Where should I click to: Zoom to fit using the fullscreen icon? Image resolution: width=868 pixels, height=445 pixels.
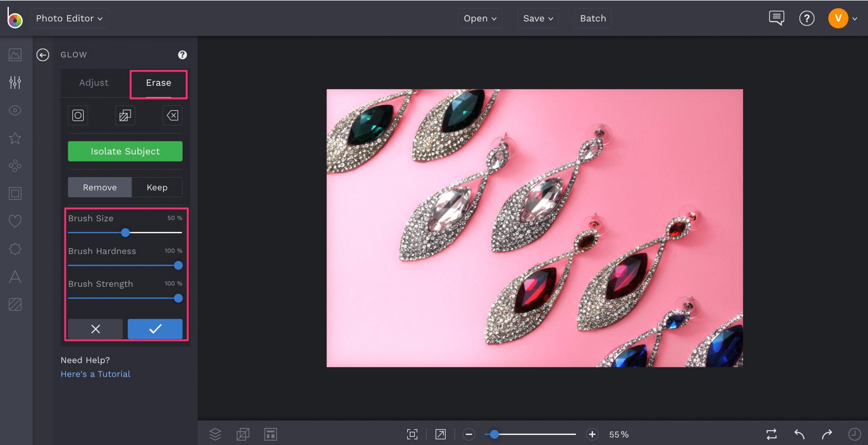point(412,434)
